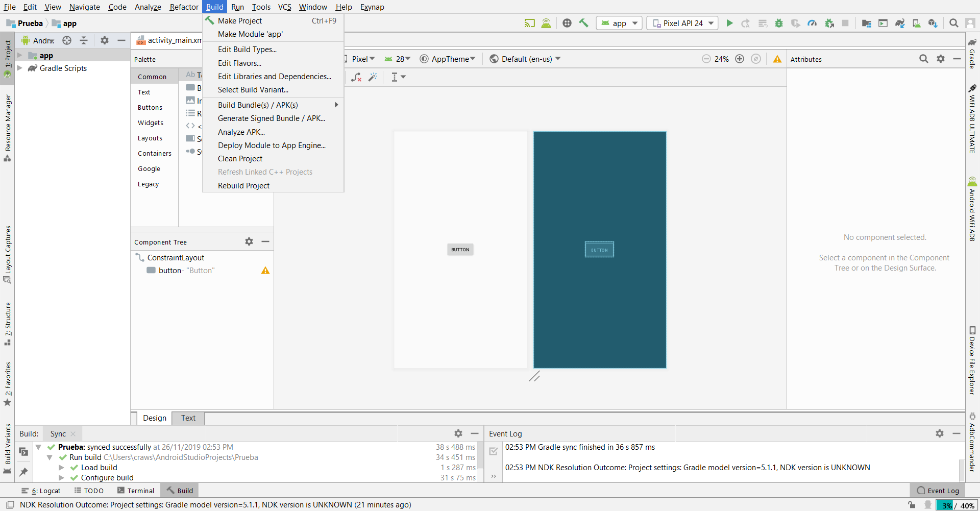Viewport: 980px width, 511px height.
Task: Click the Debug app bug icon
Action: click(779, 23)
